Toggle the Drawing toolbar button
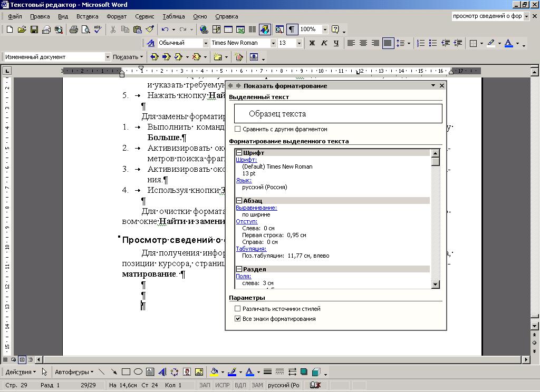Screen dimensions: 540x392 point(265,30)
